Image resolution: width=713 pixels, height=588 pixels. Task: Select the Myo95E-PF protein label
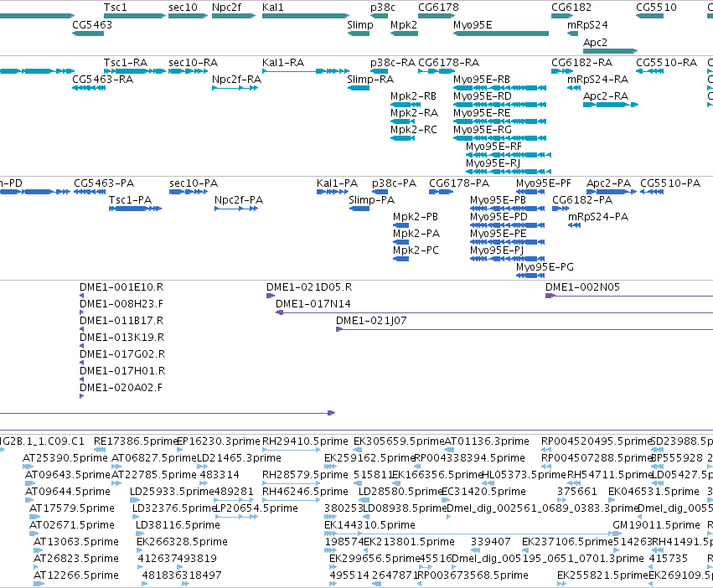[544, 183]
